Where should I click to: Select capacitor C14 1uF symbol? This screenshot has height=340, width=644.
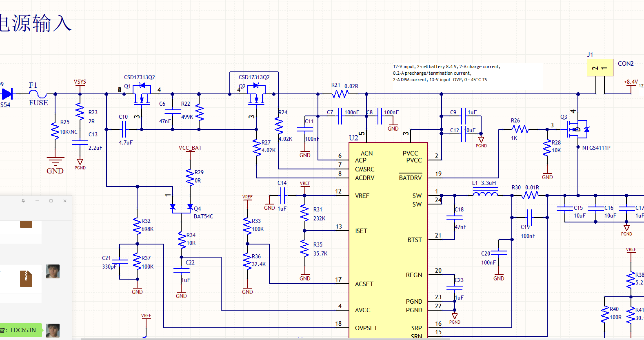click(x=282, y=196)
